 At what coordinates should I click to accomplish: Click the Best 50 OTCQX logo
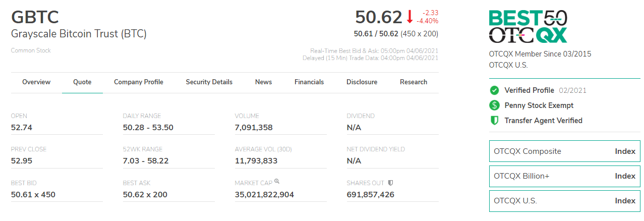pos(528,27)
